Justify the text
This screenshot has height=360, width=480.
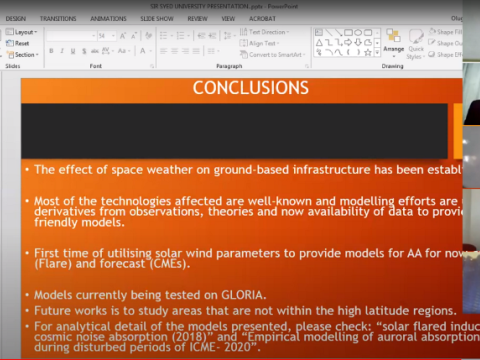click(x=196, y=51)
